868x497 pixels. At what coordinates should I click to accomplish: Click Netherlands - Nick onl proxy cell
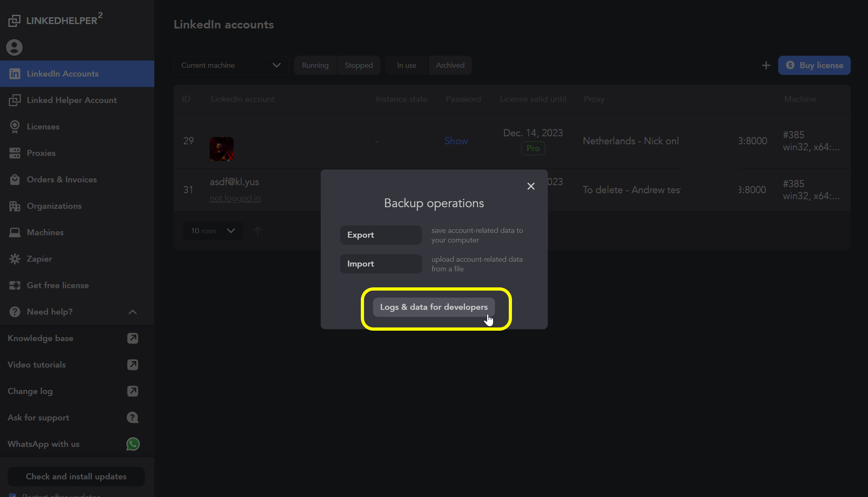631,141
